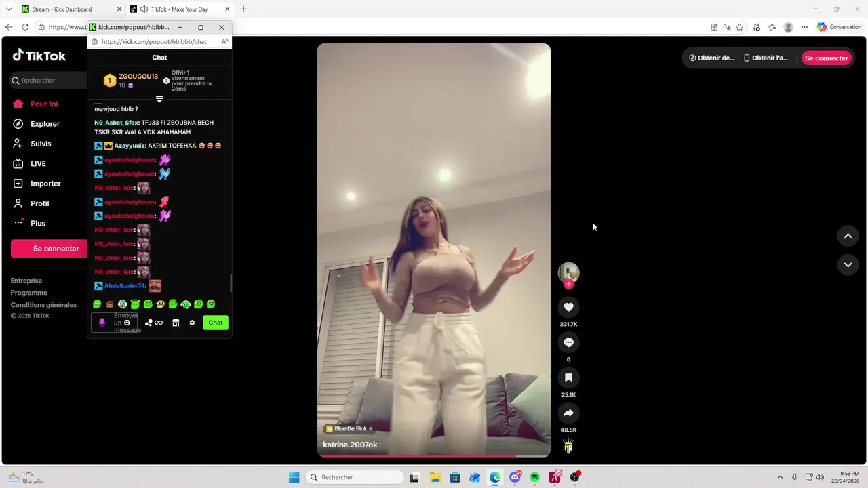Click sidebar Se connecter button

49,249
